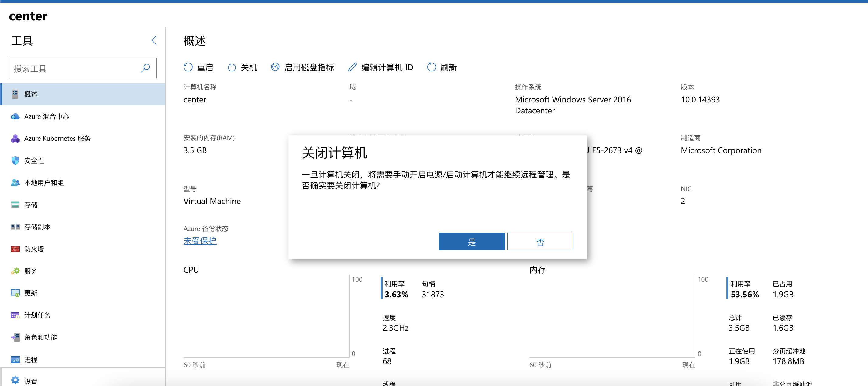The width and height of the screenshot is (868, 386).
Task: Select the 进程 tool
Action: pyautogui.click(x=31, y=359)
